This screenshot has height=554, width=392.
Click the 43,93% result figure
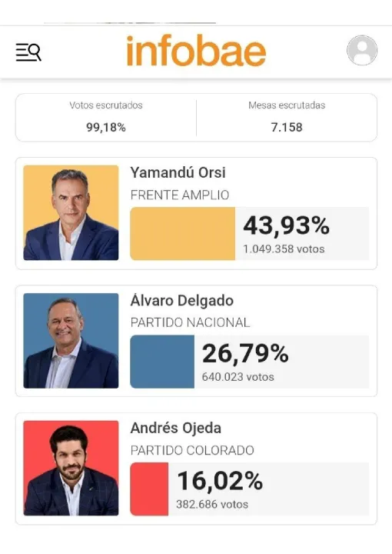pos(286,226)
